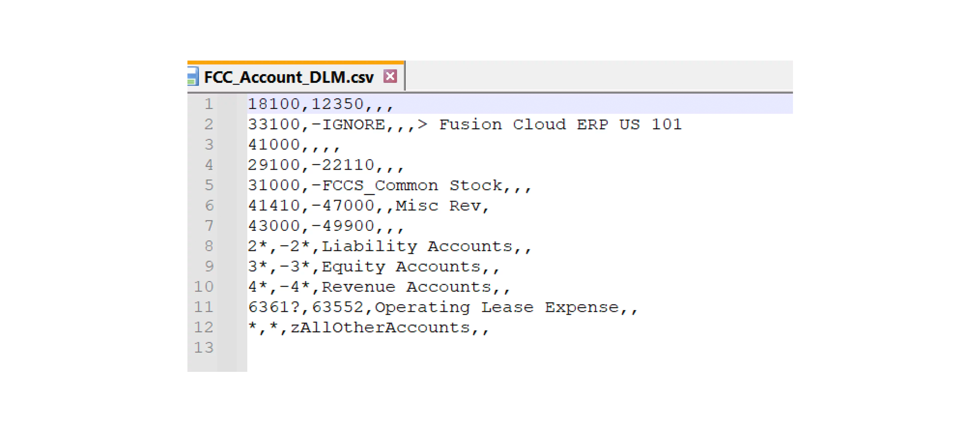The image size is (980, 434).
Task: Click the zAllOtherAccounts line
Action: pos(368,328)
